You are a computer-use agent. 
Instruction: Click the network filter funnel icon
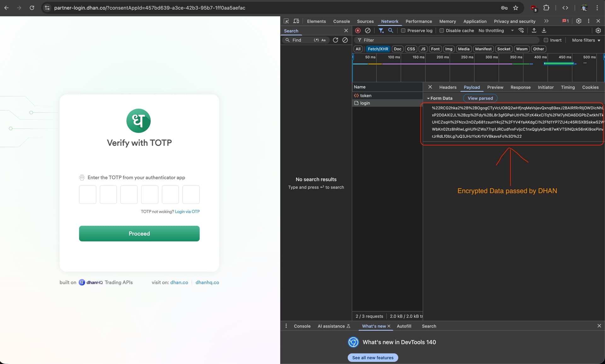tap(381, 31)
